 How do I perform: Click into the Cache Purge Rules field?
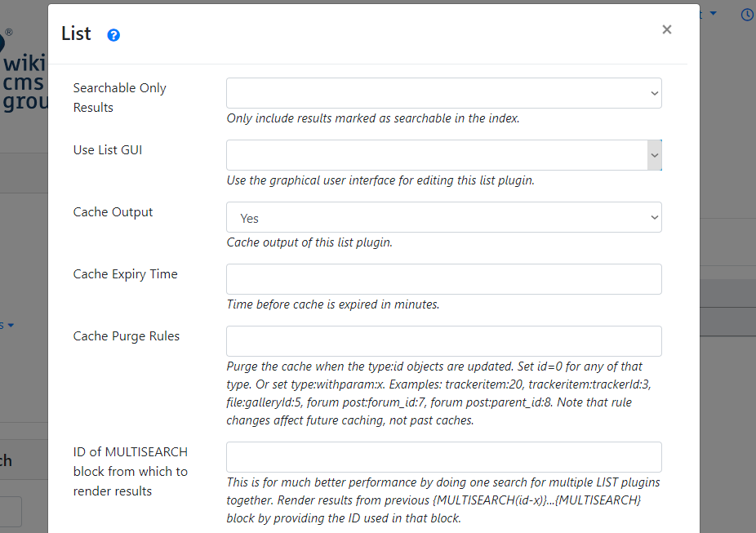pyautogui.click(x=443, y=341)
